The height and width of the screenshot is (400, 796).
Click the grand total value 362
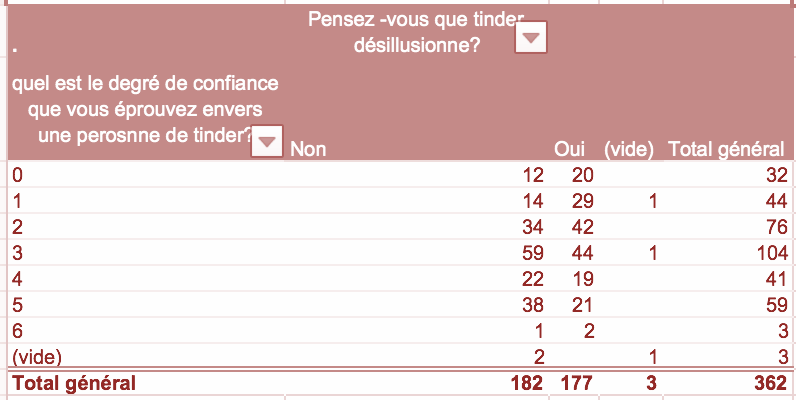pos(771,383)
